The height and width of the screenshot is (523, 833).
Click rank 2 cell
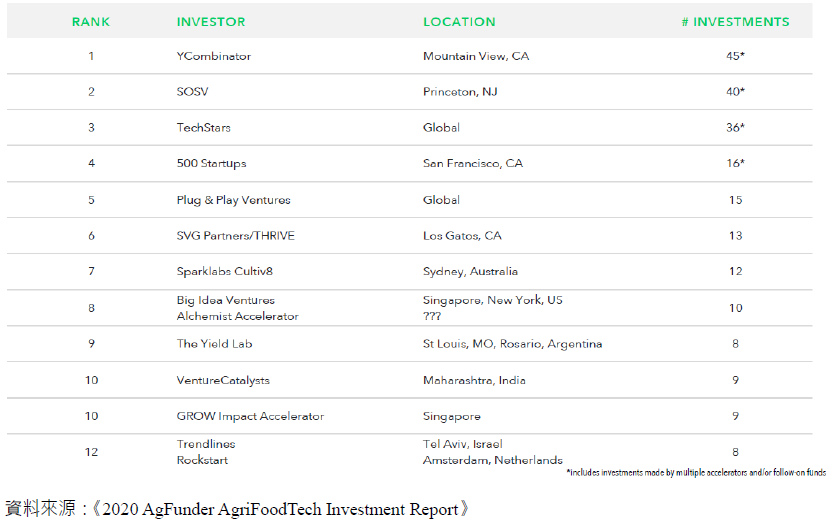pyautogui.click(x=91, y=92)
